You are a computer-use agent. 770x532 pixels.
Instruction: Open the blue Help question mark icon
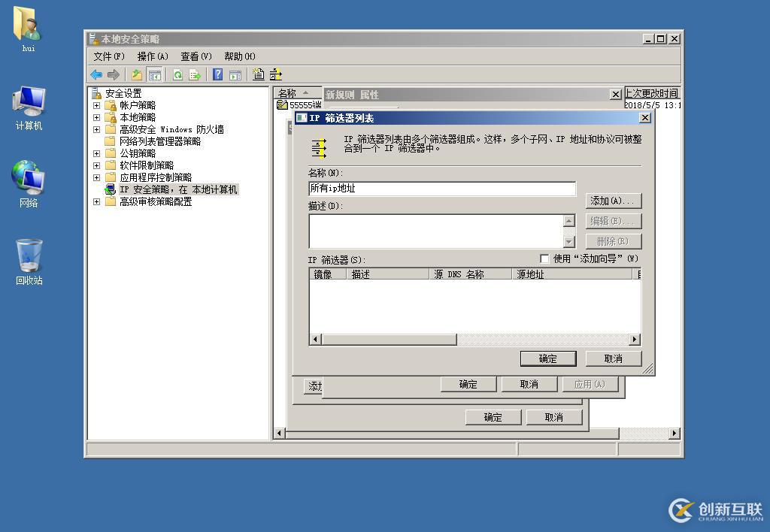(217, 74)
